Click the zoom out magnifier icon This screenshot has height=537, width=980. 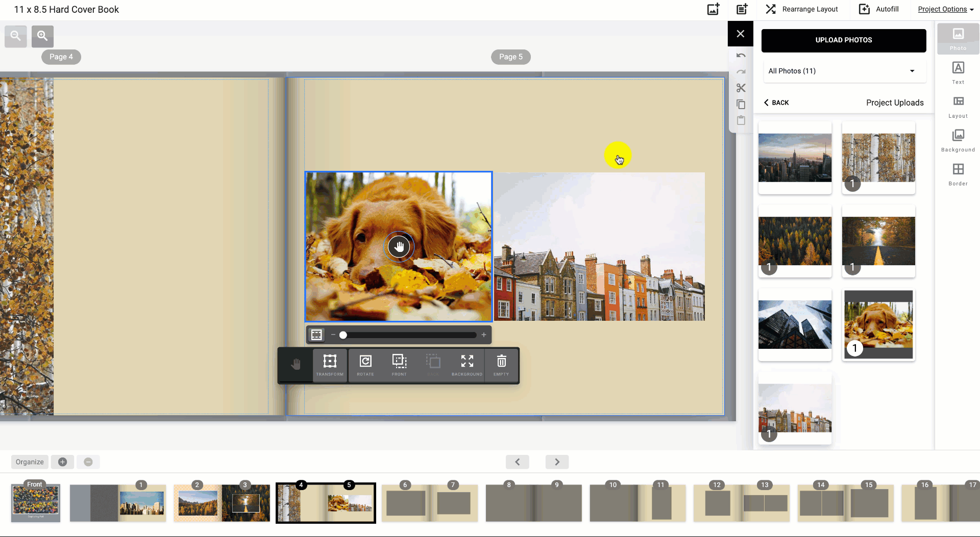pyautogui.click(x=16, y=36)
